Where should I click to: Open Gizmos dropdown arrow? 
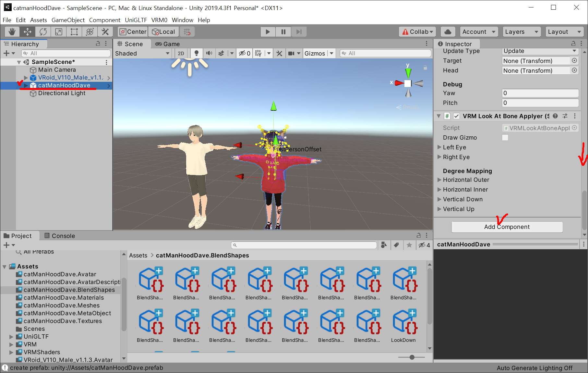click(331, 53)
